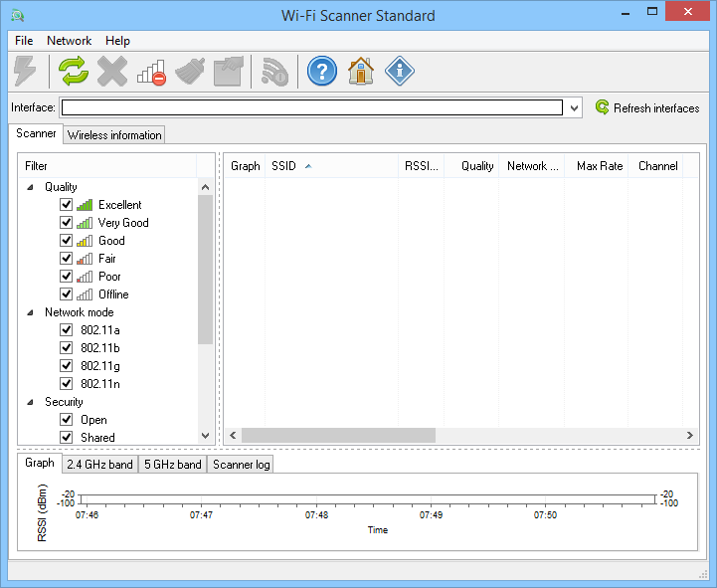
Task: Click the Refresh interfaces button label
Action: pos(656,108)
